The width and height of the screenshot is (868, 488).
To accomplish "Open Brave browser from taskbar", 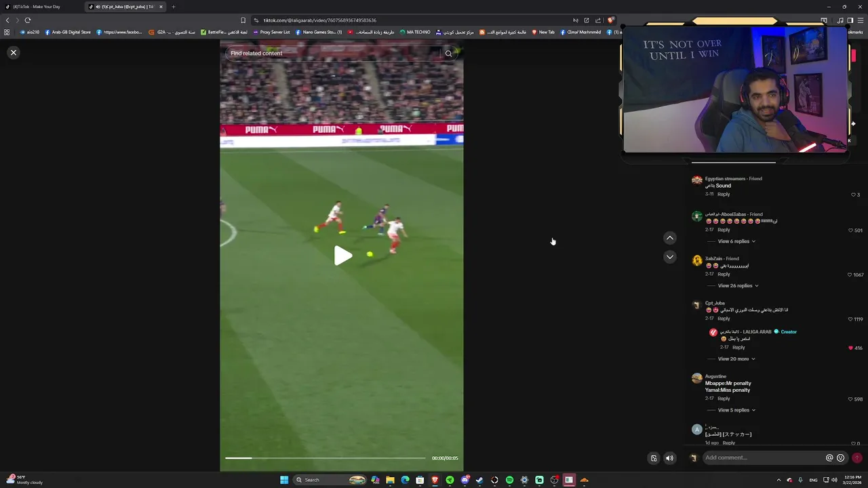I will [435, 480].
